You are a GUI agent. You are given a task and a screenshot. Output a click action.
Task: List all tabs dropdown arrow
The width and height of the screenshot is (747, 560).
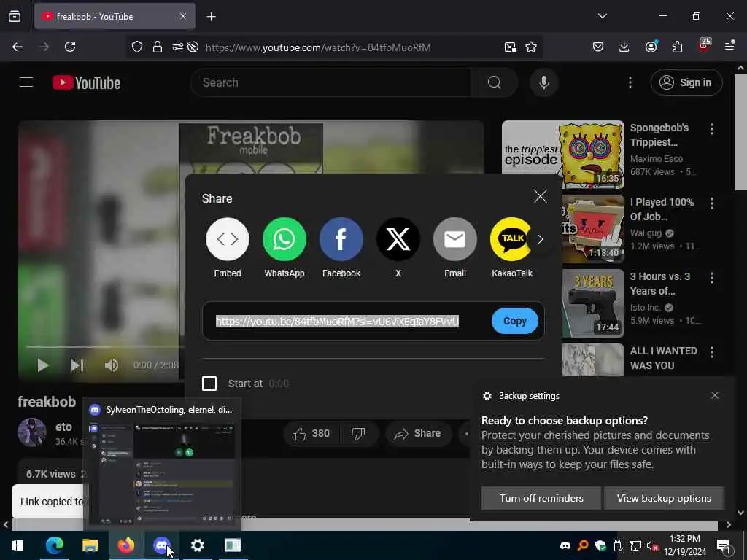(602, 16)
